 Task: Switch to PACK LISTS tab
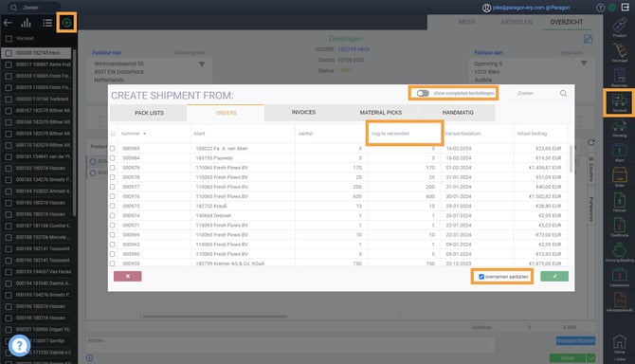[x=149, y=113]
